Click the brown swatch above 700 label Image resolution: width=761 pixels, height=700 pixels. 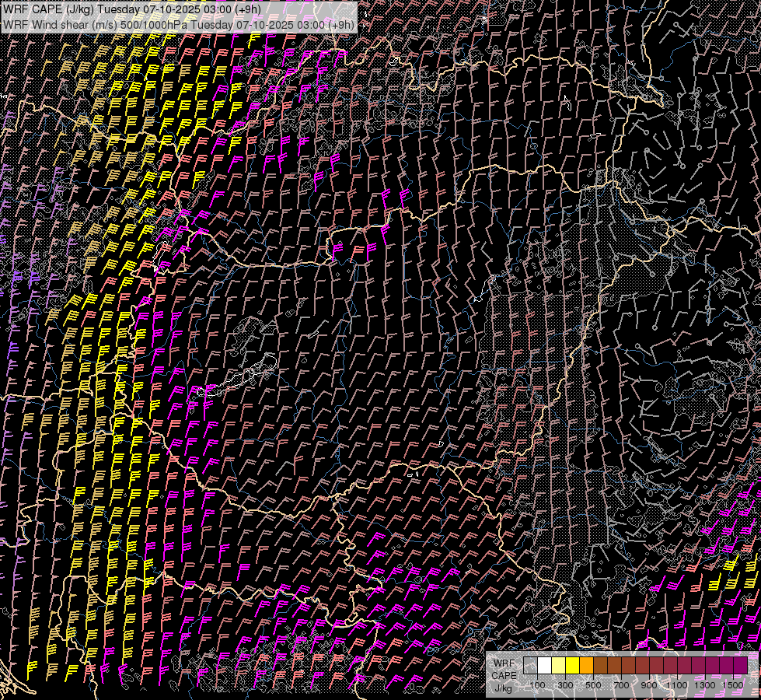[x=614, y=666]
